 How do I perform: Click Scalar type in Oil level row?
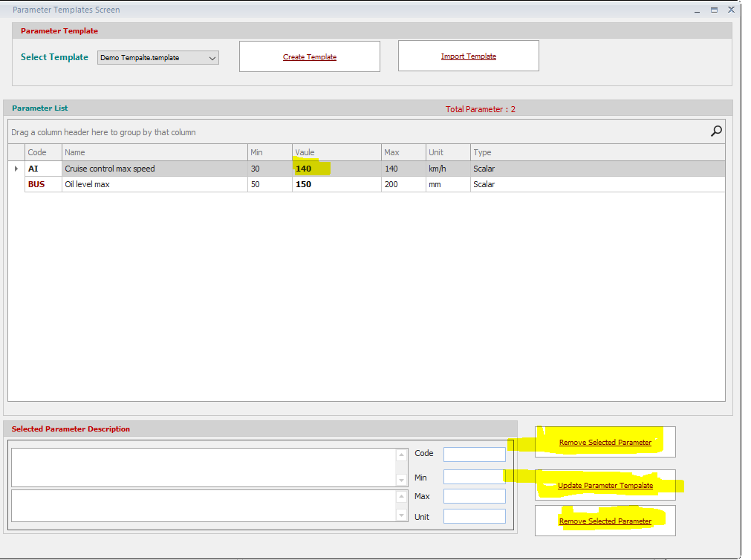[x=597, y=184]
